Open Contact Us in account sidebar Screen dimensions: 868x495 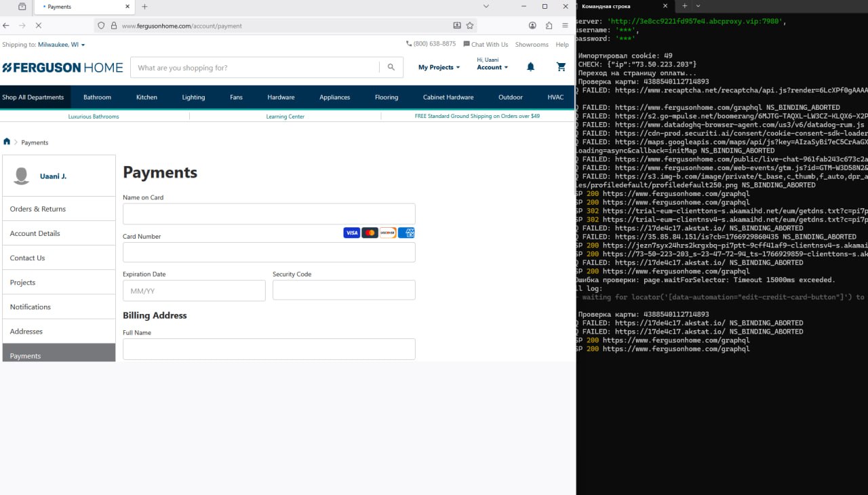(x=59, y=258)
